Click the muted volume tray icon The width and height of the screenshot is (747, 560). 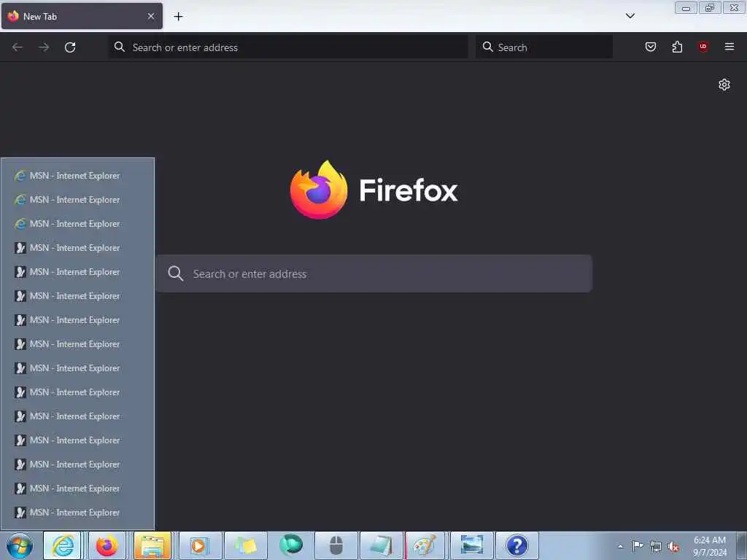pos(673,547)
